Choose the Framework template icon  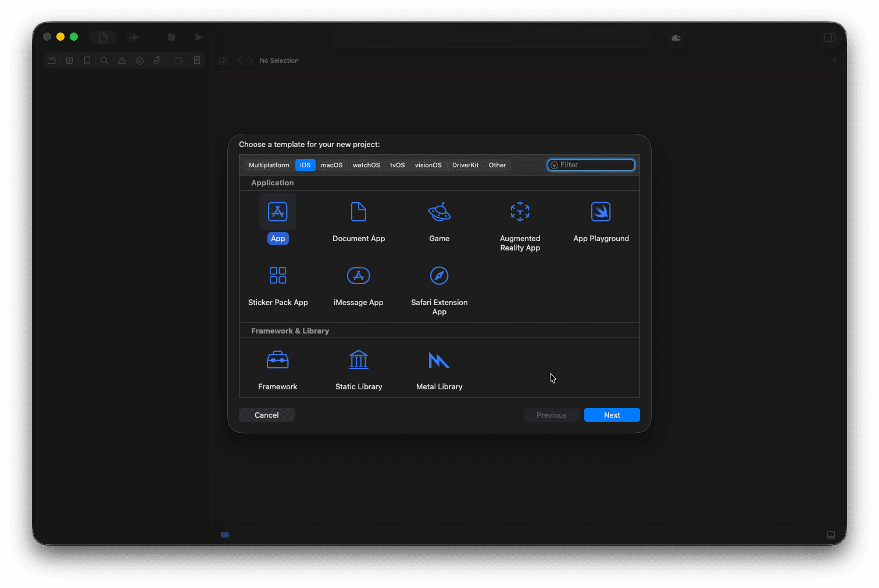pos(278,360)
